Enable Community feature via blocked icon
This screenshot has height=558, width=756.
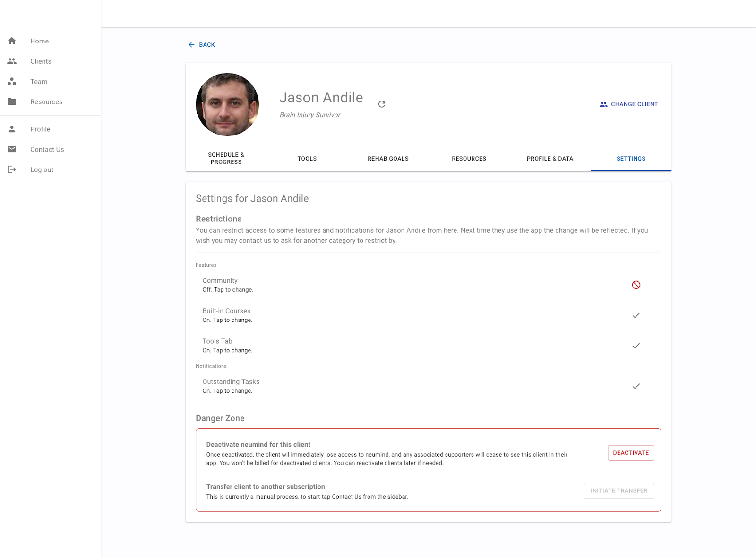click(636, 285)
